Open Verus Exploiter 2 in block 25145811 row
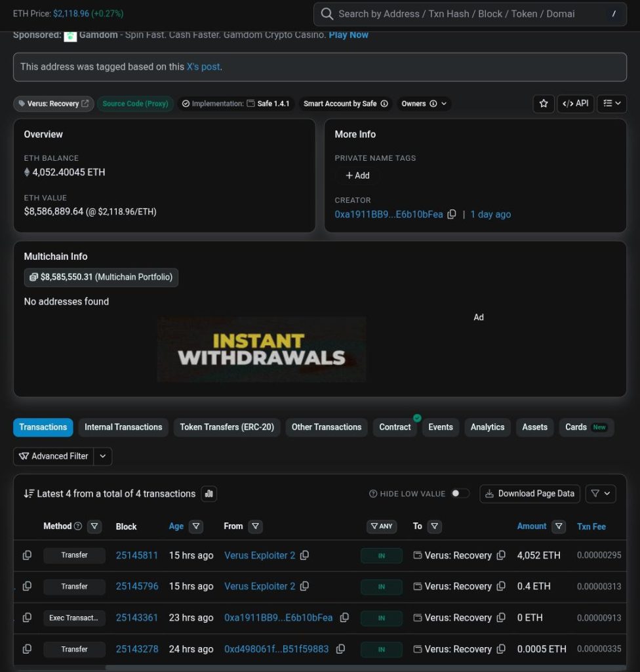The height and width of the screenshot is (672, 640). tap(260, 555)
